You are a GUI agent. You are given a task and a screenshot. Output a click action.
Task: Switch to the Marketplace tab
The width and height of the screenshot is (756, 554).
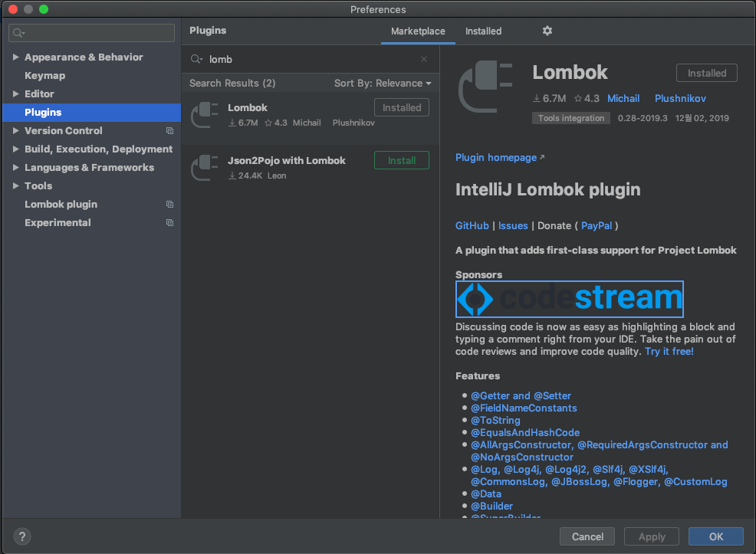(418, 31)
